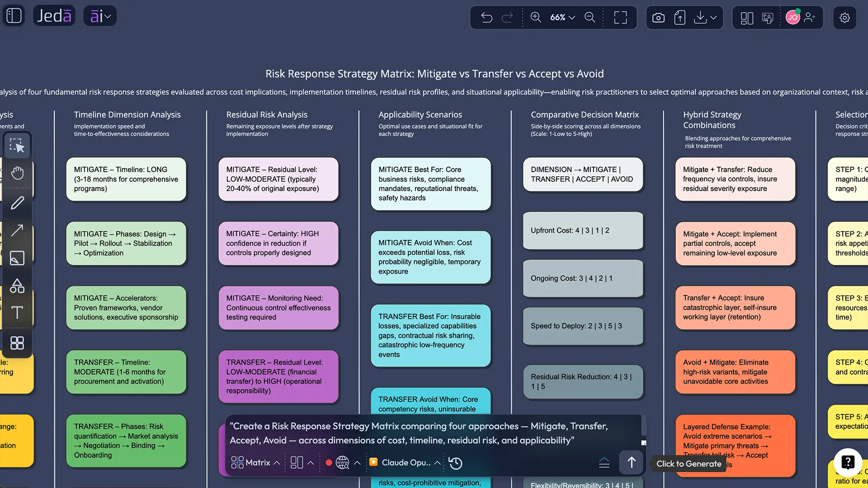Select the Residual Risk Reduction note
The height and width of the screenshot is (488, 868).
[x=583, y=381]
